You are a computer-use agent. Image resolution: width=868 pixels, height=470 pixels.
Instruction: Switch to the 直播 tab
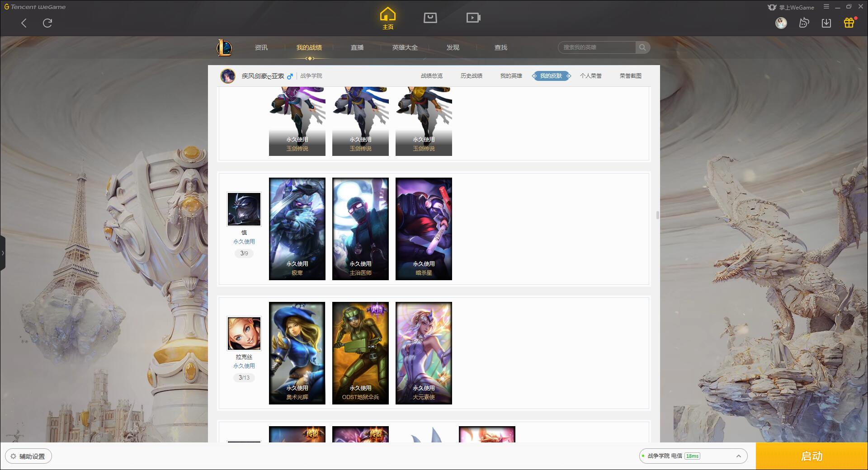(357, 47)
